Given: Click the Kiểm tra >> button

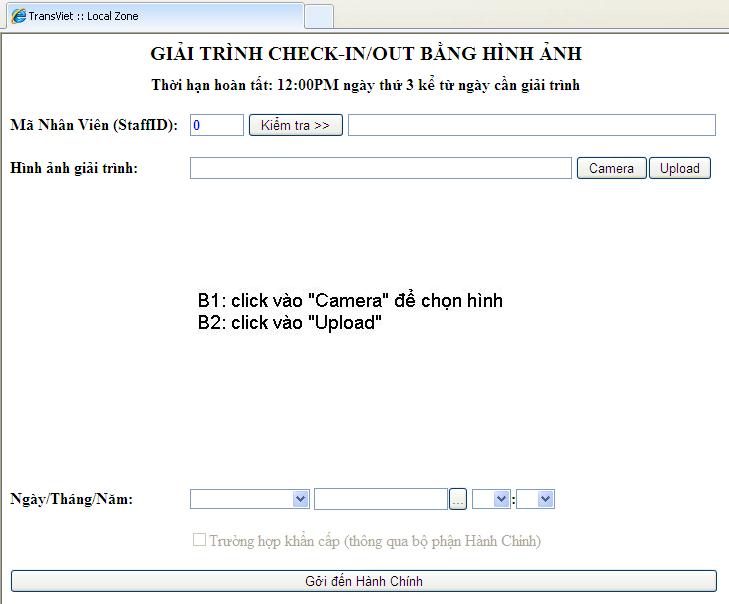Looking at the screenshot, I should [296, 125].
